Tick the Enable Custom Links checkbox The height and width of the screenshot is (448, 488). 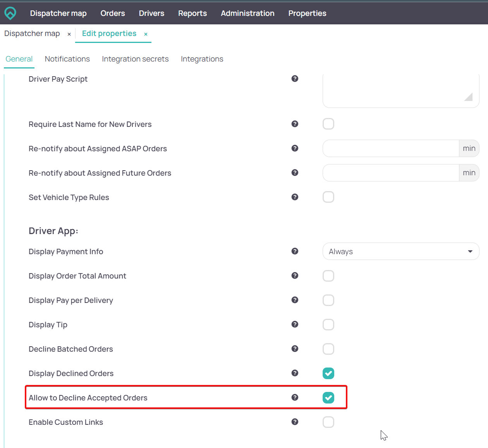tap(328, 422)
